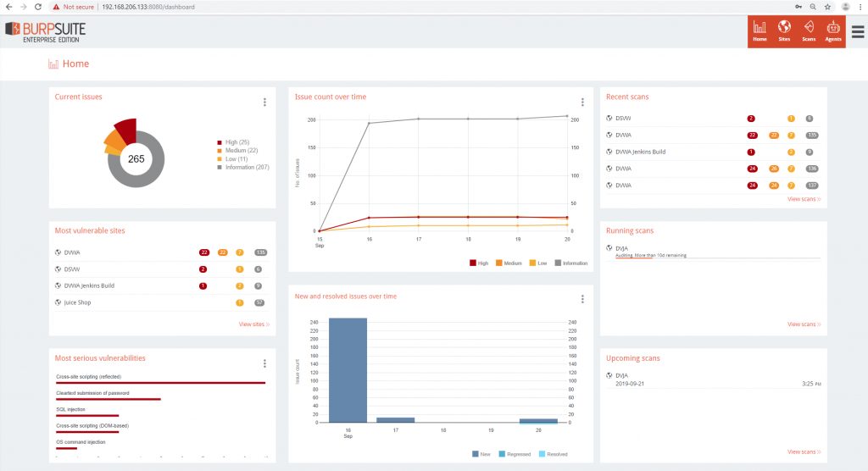868x471 pixels.
Task: Open the hamburger main menu
Action: (x=858, y=31)
